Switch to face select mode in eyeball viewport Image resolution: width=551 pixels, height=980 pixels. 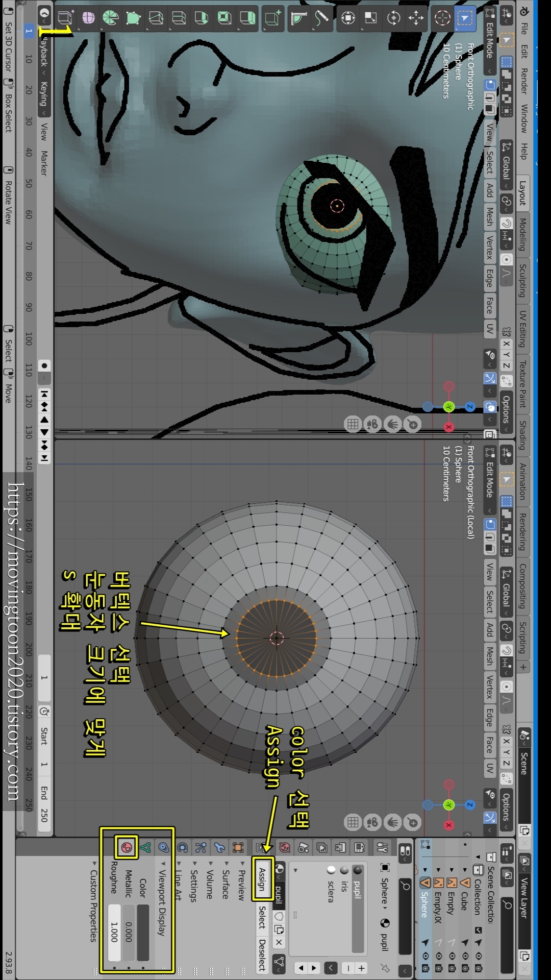tap(490, 549)
